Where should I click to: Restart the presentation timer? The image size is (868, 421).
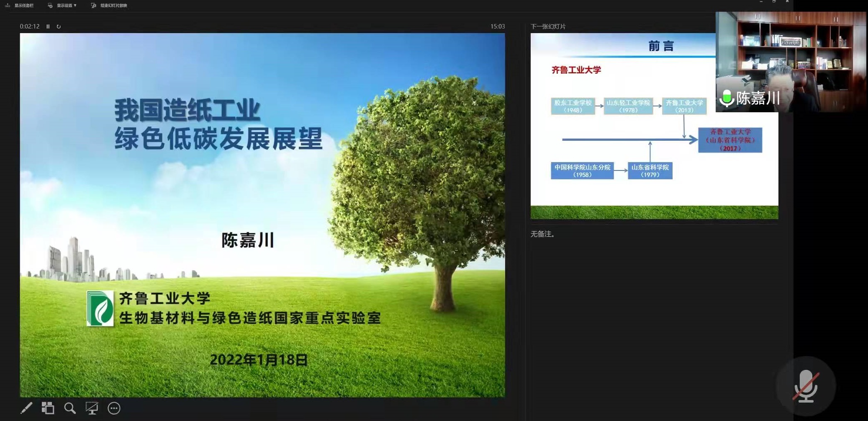click(59, 26)
